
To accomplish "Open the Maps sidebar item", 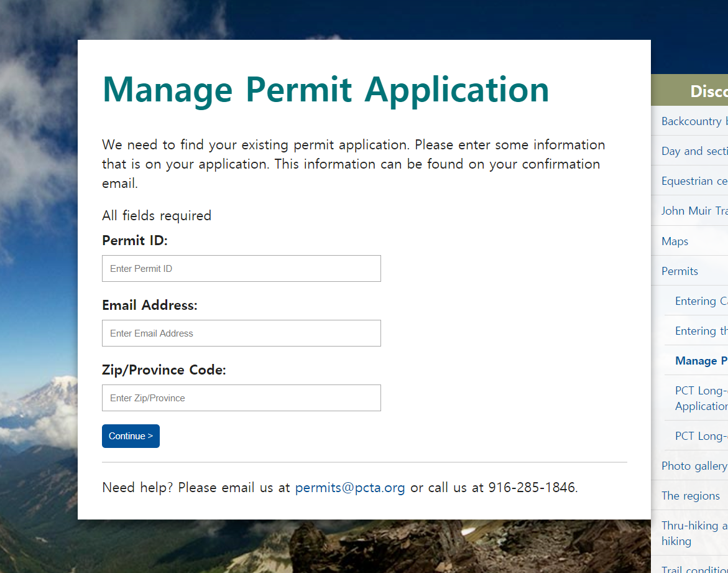I will (675, 241).
